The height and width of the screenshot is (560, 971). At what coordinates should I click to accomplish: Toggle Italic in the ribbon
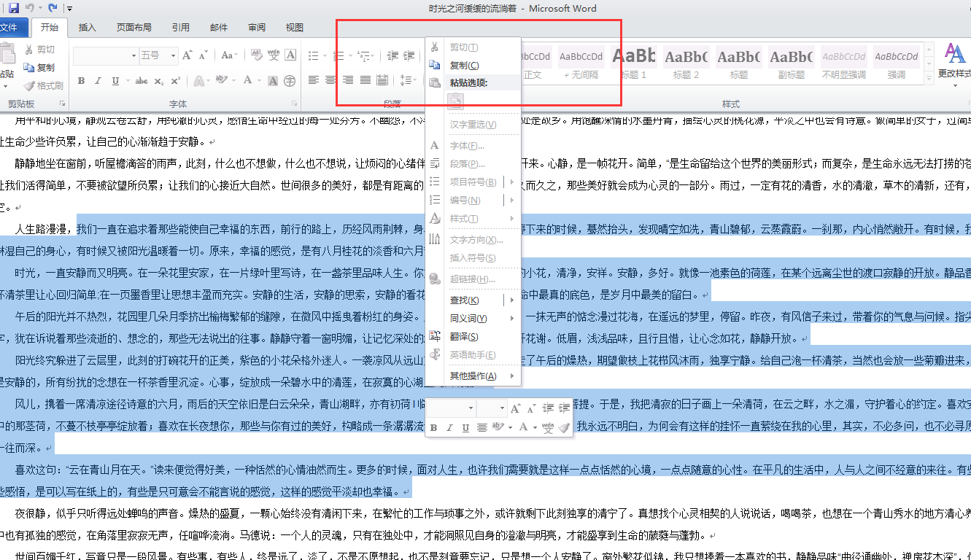click(x=96, y=80)
